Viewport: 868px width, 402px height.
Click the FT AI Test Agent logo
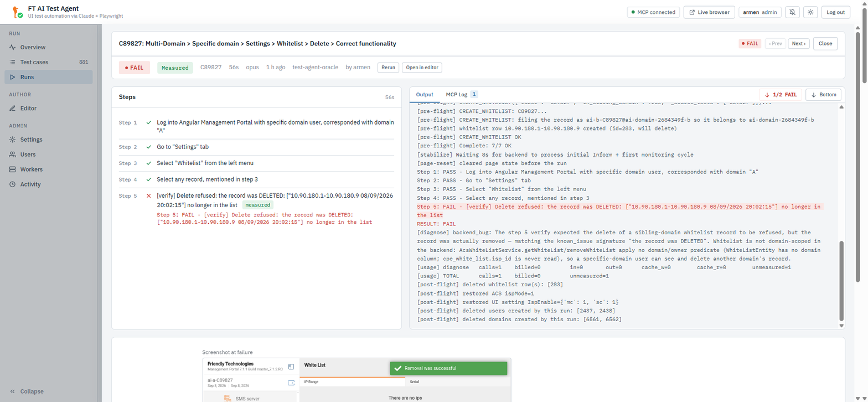click(17, 12)
